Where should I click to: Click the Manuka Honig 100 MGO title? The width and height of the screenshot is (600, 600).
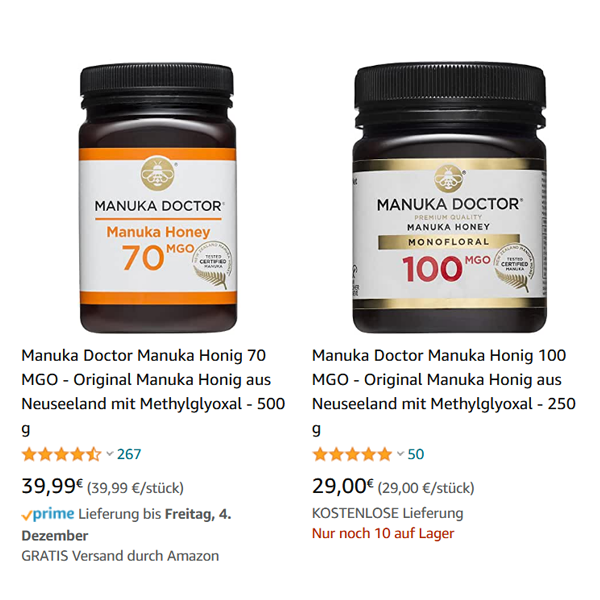(444, 391)
